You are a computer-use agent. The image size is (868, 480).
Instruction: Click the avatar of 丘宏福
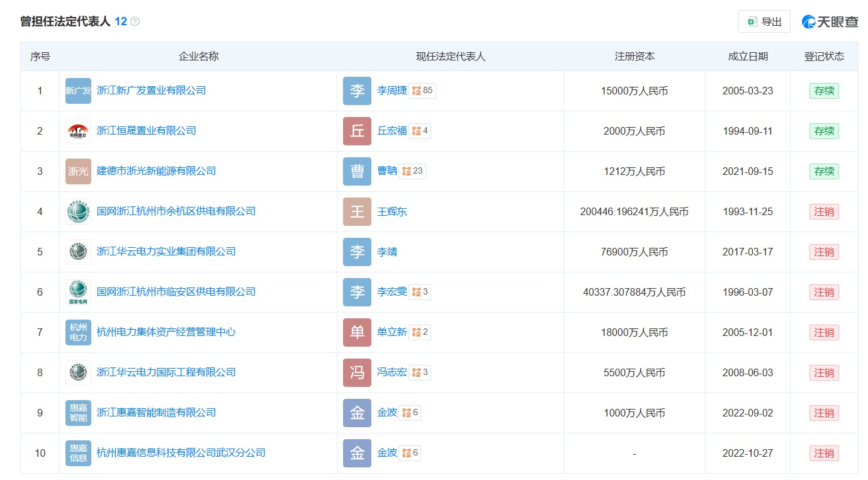pyautogui.click(x=357, y=131)
